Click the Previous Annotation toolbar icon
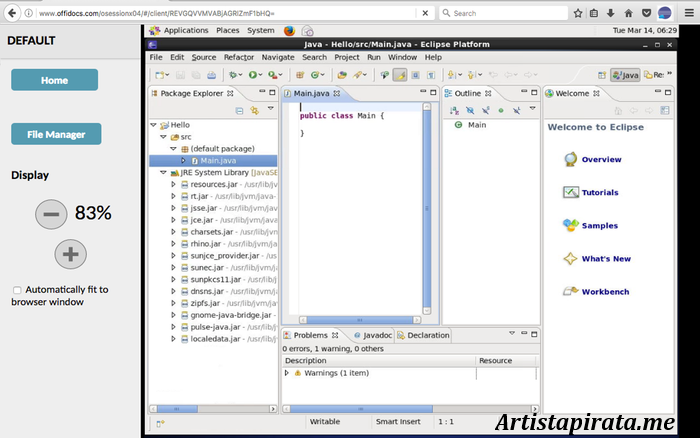Viewport: 700px width, 438px height. tap(472, 75)
